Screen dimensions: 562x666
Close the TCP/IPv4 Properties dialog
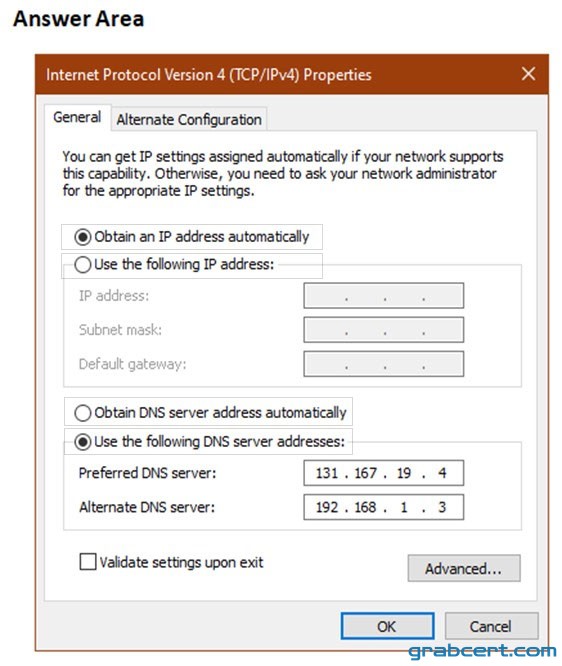[x=528, y=74]
